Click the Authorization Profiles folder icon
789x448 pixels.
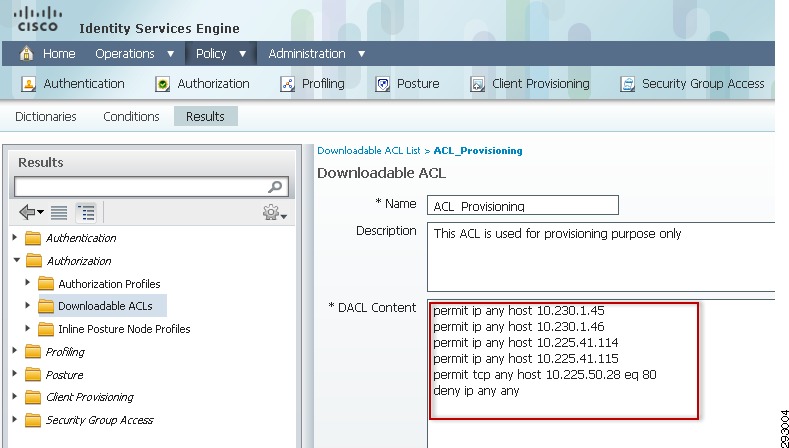pos(46,283)
